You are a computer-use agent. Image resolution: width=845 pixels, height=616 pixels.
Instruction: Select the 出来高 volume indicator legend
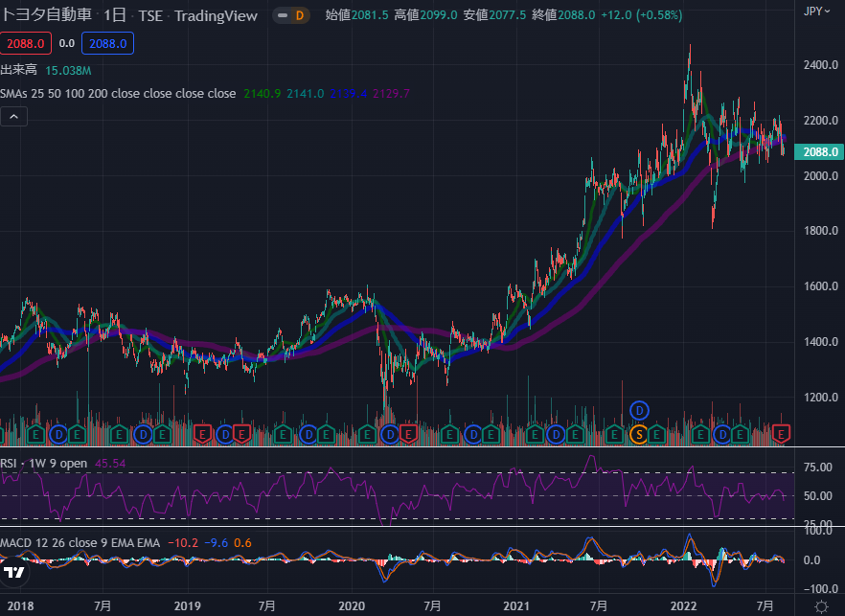(19, 70)
